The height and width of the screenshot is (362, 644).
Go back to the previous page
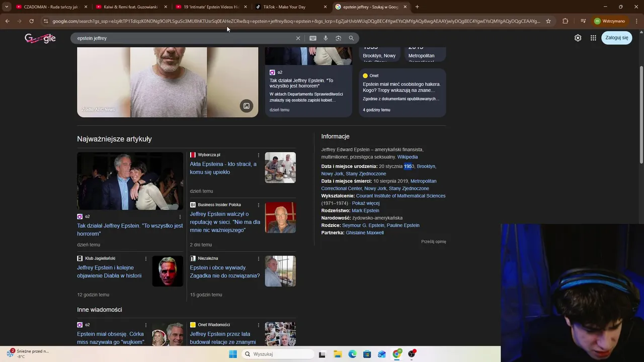point(7,21)
